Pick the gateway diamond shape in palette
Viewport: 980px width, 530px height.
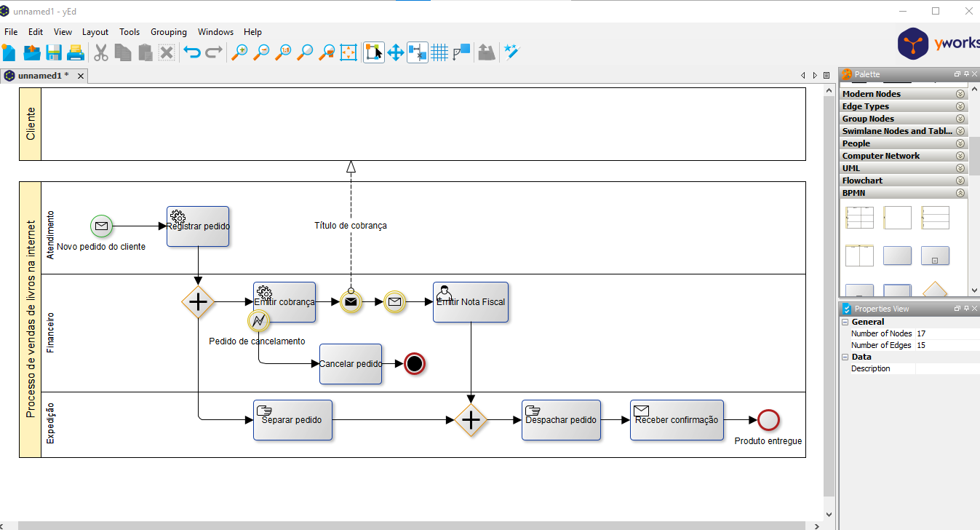(935, 290)
